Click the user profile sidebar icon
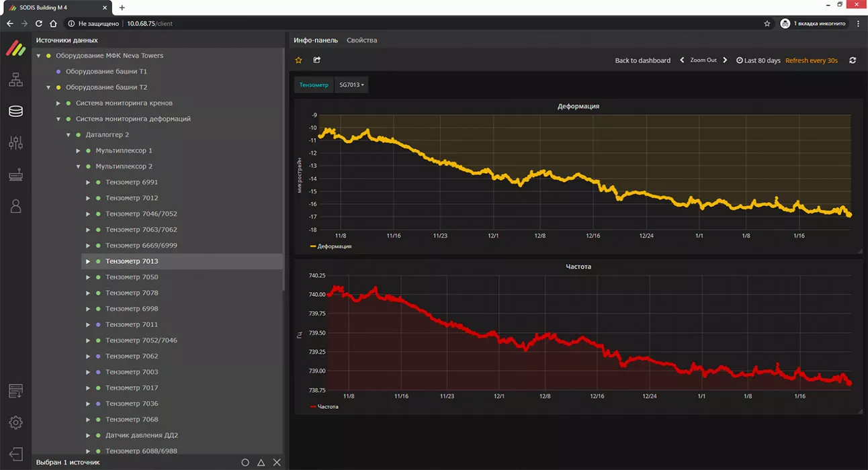 pos(15,206)
